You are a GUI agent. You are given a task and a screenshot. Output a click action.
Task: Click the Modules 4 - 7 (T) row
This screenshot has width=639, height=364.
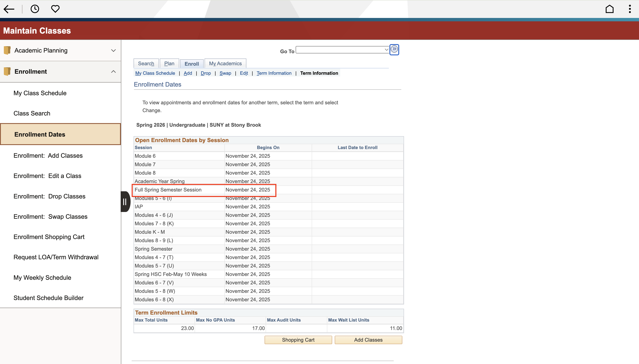coord(268,258)
